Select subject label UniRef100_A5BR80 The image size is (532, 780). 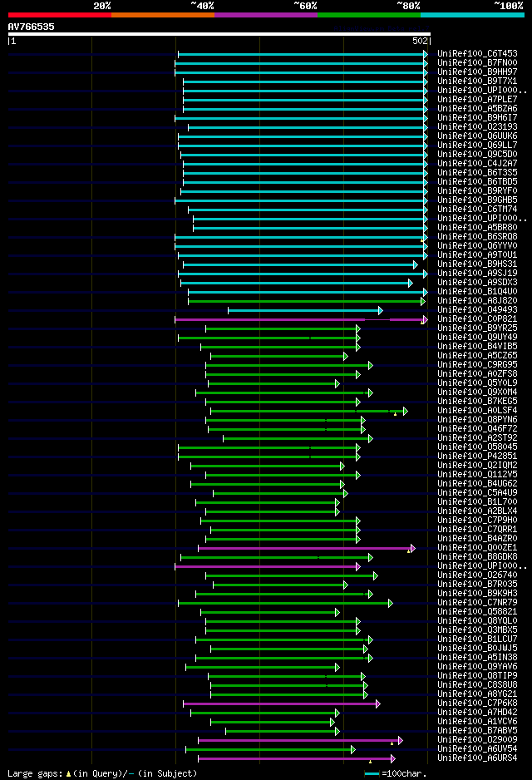click(477, 227)
